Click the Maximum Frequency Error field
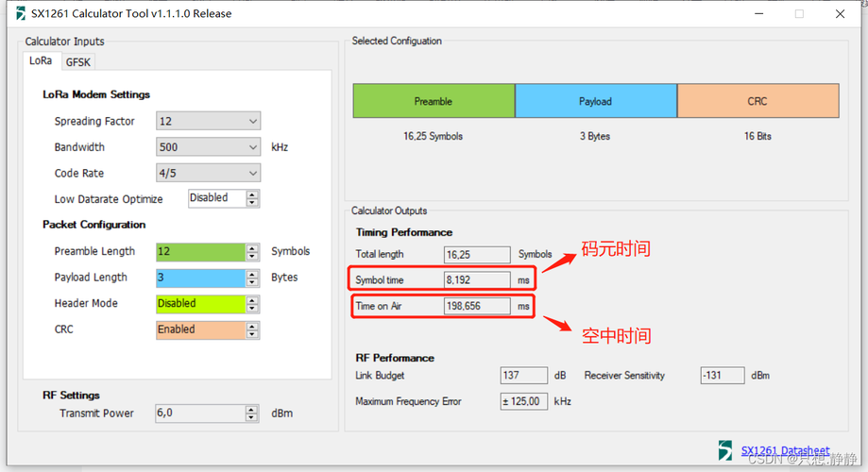Image resolution: width=868 pixels, height=472 pixels. click(x=523, y=401)
